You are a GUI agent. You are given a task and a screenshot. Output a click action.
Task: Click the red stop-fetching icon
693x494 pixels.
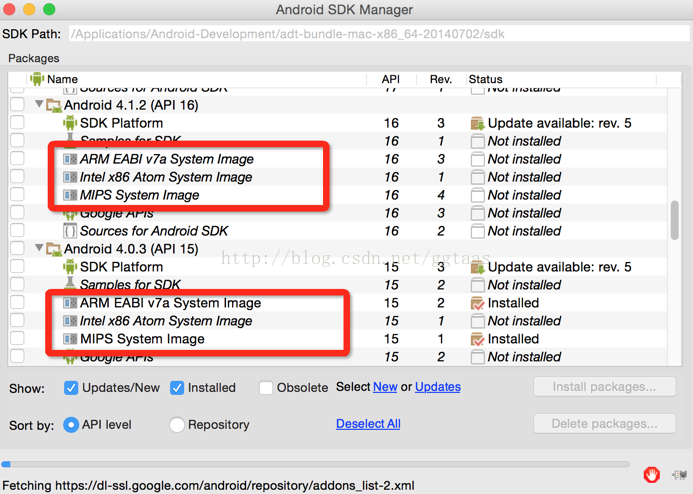point(651,475)
